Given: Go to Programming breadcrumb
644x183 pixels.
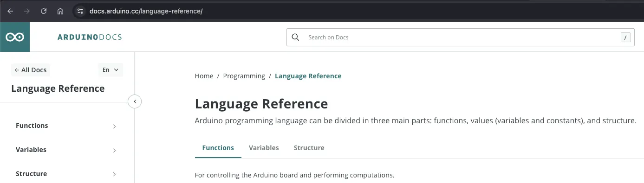Looking at the screenshot, I should (244, 76).
